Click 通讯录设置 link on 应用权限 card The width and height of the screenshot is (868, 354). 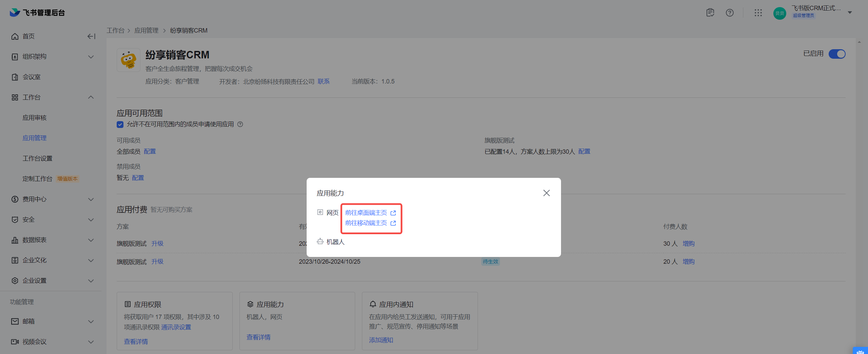pyautogui.click(x=176, y=327)
